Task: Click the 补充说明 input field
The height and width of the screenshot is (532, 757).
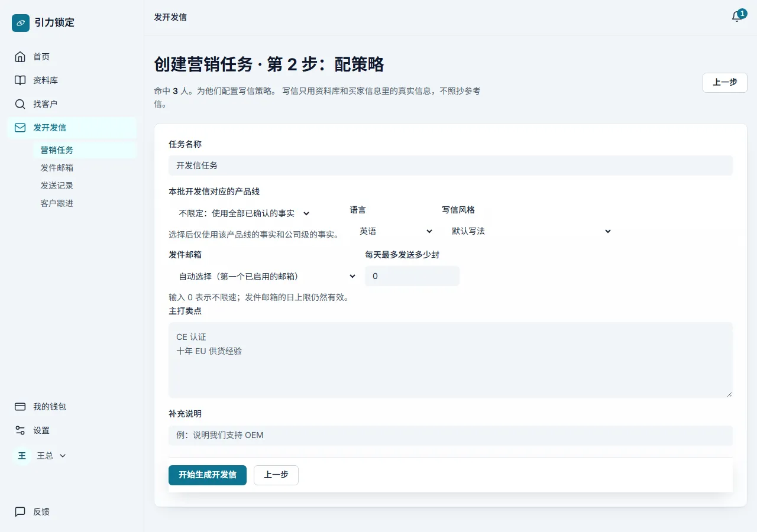Action: coord(451,436)
